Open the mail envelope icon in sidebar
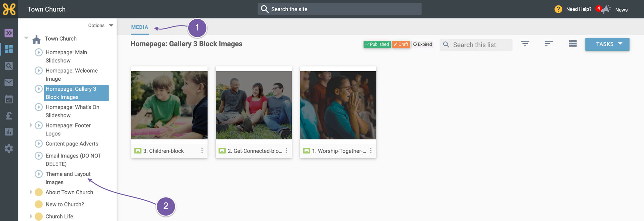The image size is (644, 221). point(9,83)
